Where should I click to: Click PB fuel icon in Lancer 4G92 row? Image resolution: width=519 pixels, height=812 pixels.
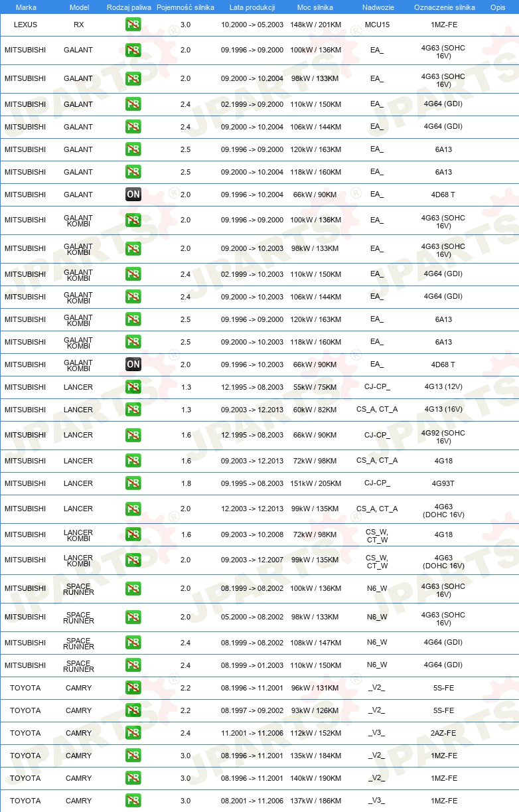(133, 436)
